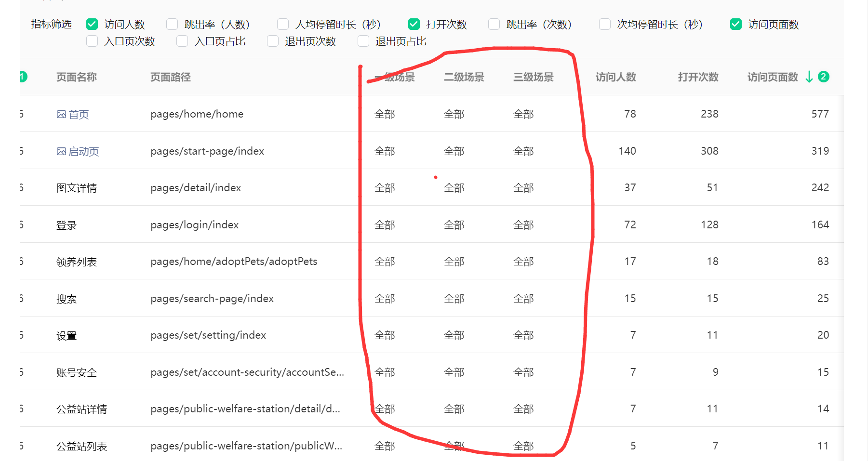Click page views value 25 for 搜索
This screenshot has height=461, width=868.
coord(823,299)
